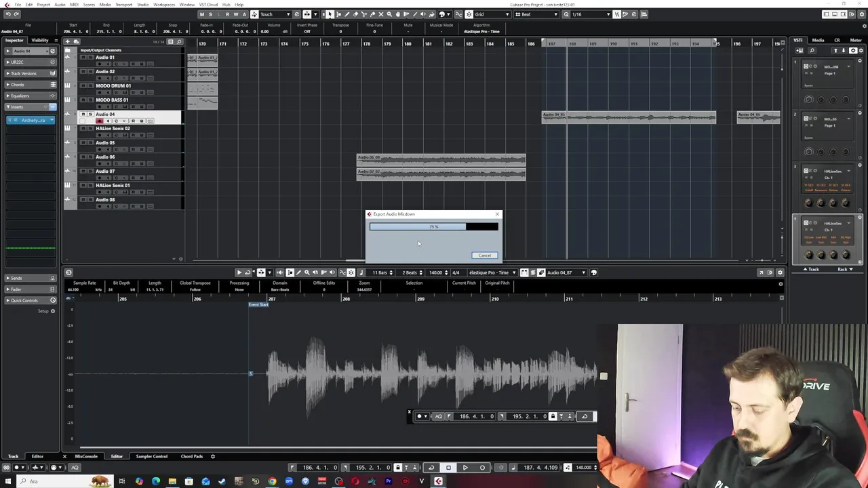Expand the Inserts inspector section
Image resolution: width=868 pixels, height=488 pixels.
(x=31, y=107)
